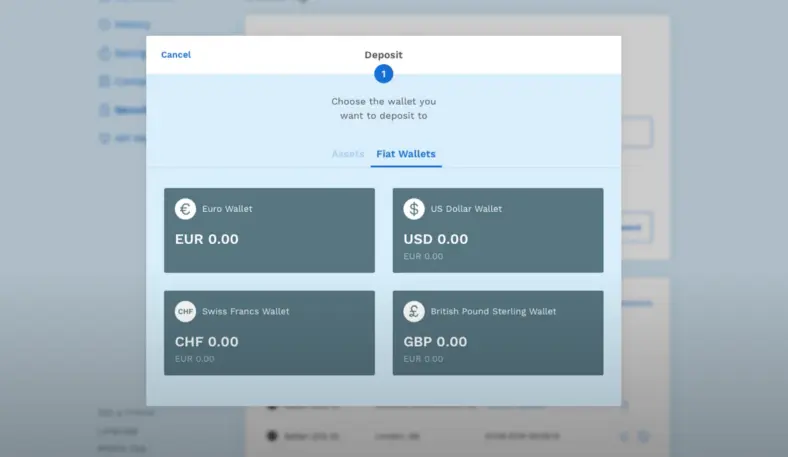Choose the Euro Wallet card

269,230
